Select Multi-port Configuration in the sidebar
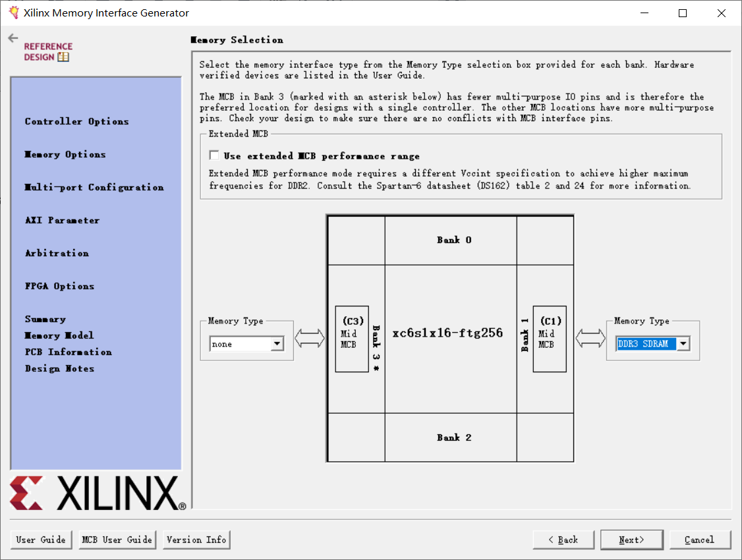 pyautogui.click(x=94, y=188)
